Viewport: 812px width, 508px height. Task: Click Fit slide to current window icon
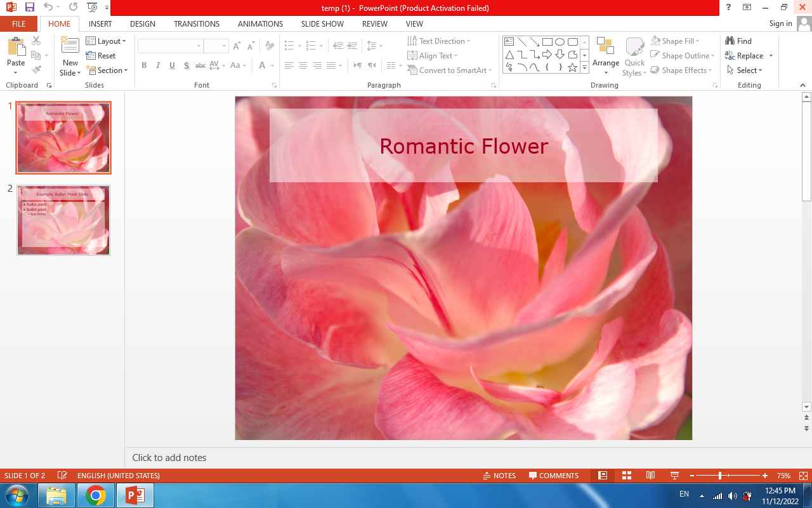[803, 476]
